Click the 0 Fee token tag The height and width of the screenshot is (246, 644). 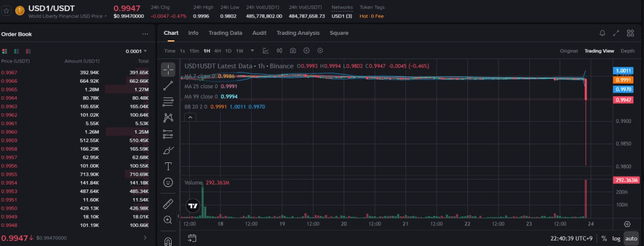click(x=377, y=16)
